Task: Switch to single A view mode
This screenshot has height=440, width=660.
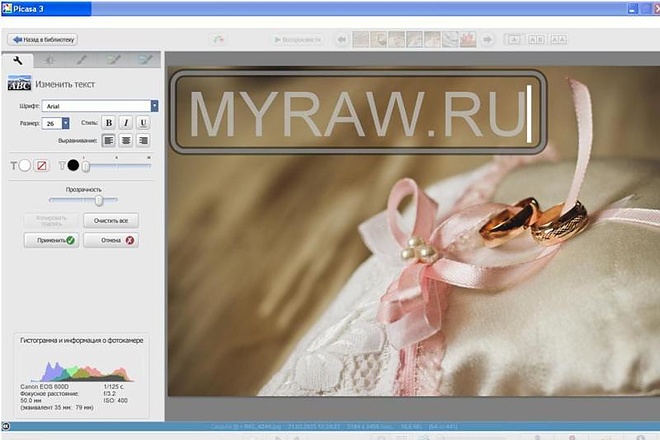Action: tap(514, 40)
